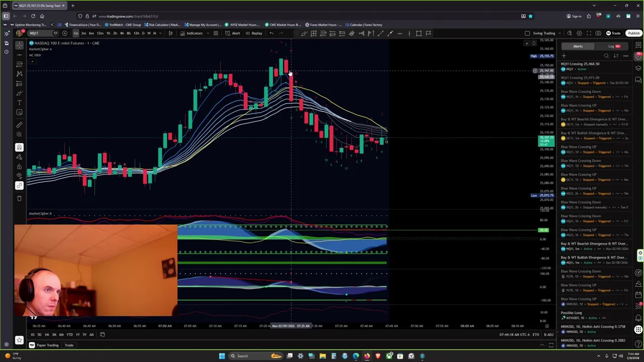Open alerts panel more options menu
The height and width of the screenshot is (362, 644).
[x=625, y=56]
